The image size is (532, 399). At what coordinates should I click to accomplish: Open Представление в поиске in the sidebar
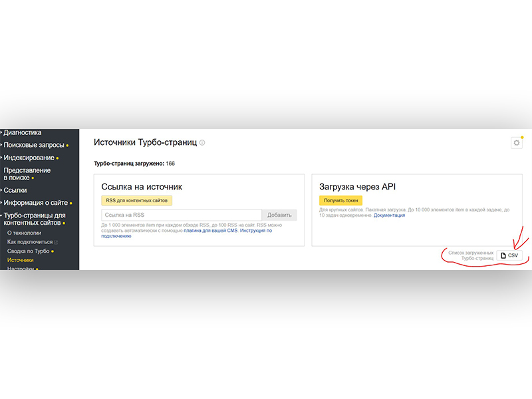27,174
